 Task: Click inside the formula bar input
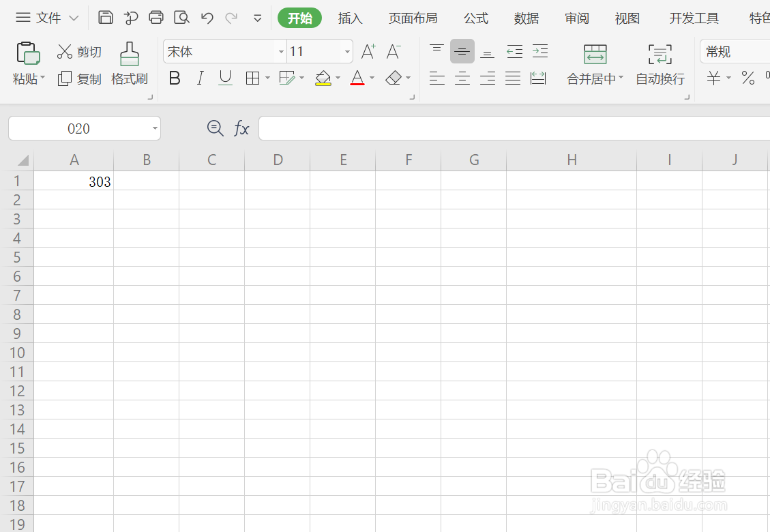[x=514, y=128]
